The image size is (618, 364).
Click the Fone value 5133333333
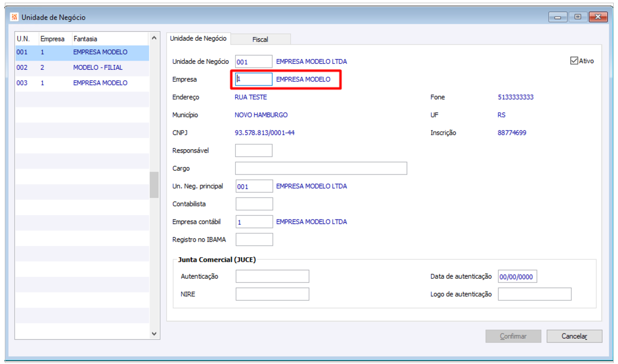click(515, 97)
